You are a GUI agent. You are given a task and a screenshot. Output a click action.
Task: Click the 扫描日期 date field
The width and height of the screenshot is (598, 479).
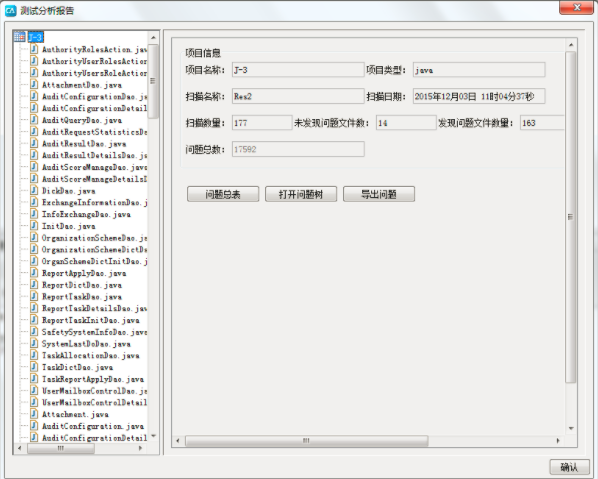(x=479, y=96)
